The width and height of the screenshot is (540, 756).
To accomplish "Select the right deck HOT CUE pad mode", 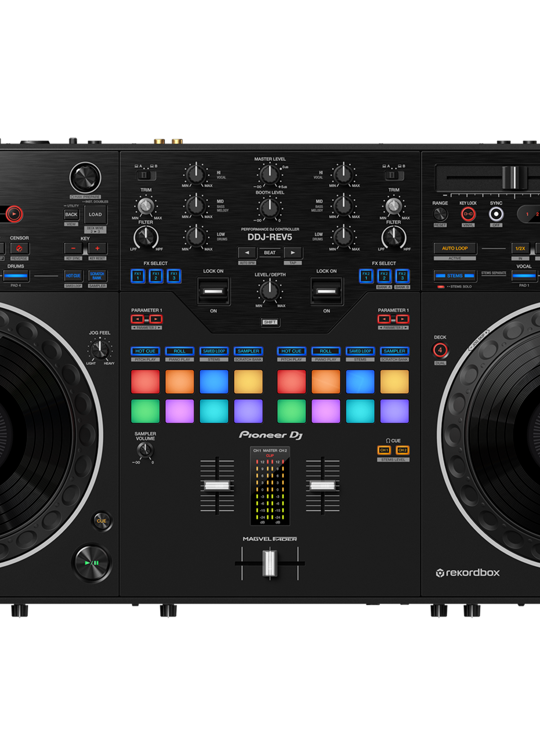I will 291,351.
